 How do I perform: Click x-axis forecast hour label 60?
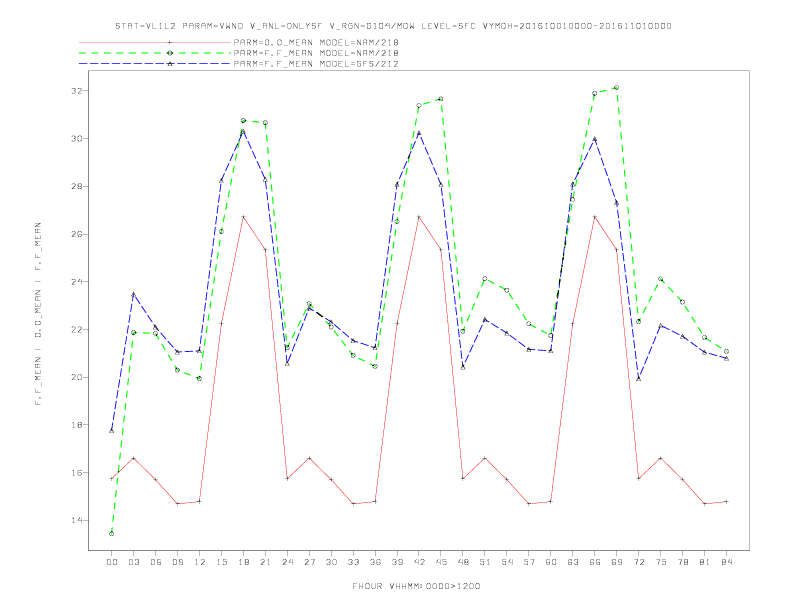[551, 562]
